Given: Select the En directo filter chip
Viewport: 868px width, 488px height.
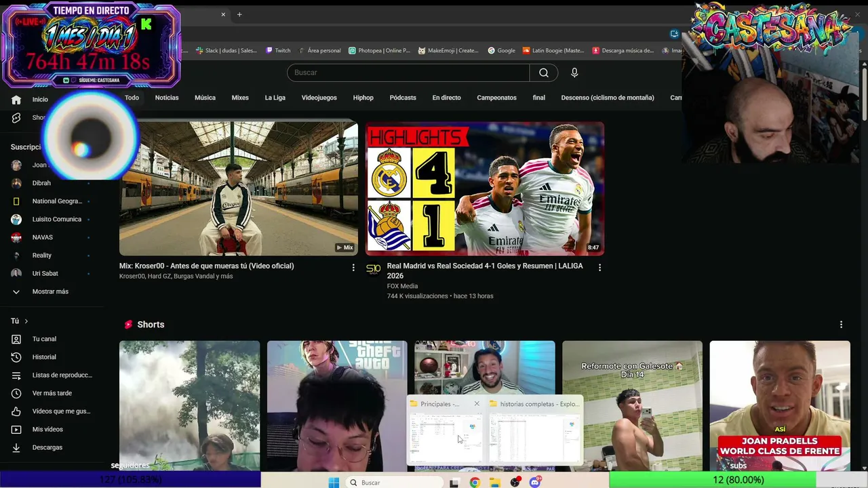Looking at the screenshot, I should click(447, 98).
